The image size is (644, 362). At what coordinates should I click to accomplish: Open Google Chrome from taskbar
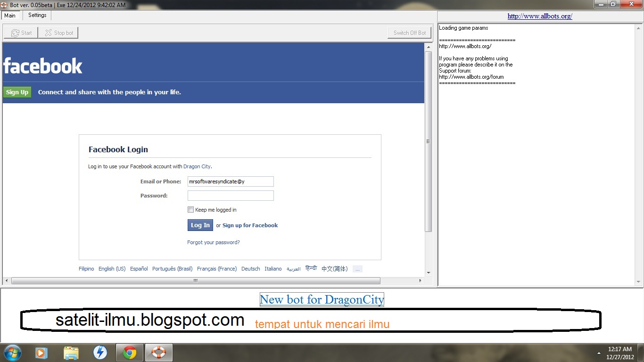point(130,353)
